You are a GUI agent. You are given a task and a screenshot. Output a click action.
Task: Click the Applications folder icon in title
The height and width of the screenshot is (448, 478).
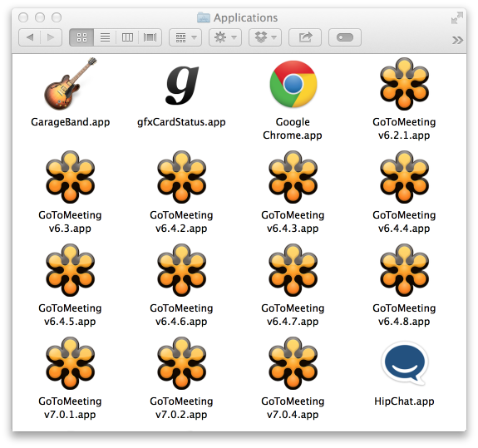[204, 17]
